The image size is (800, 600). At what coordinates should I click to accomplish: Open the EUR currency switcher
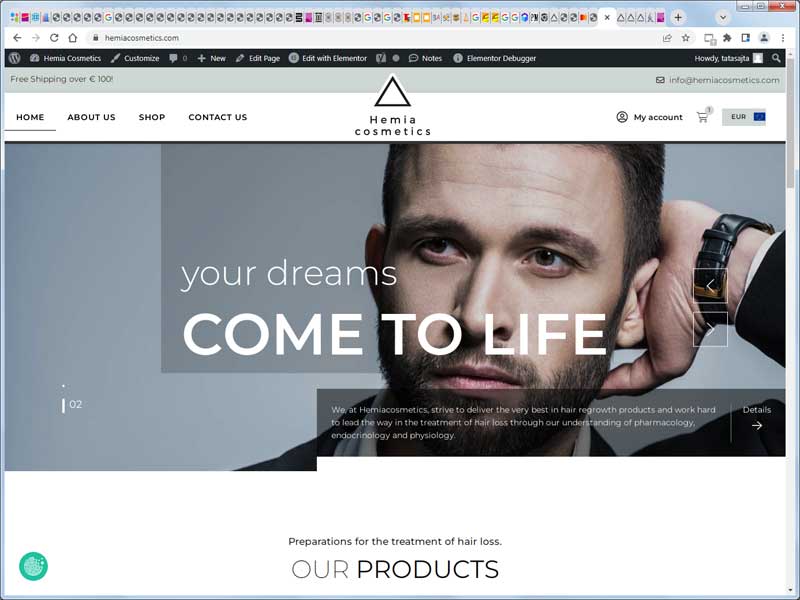pos(744,117)
